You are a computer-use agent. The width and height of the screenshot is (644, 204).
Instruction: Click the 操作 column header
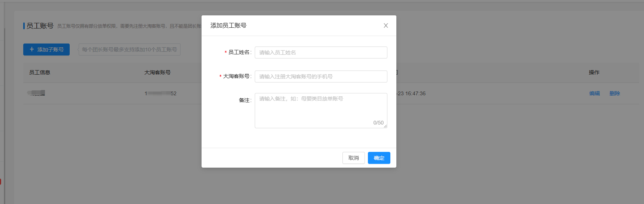pos(594,72)
